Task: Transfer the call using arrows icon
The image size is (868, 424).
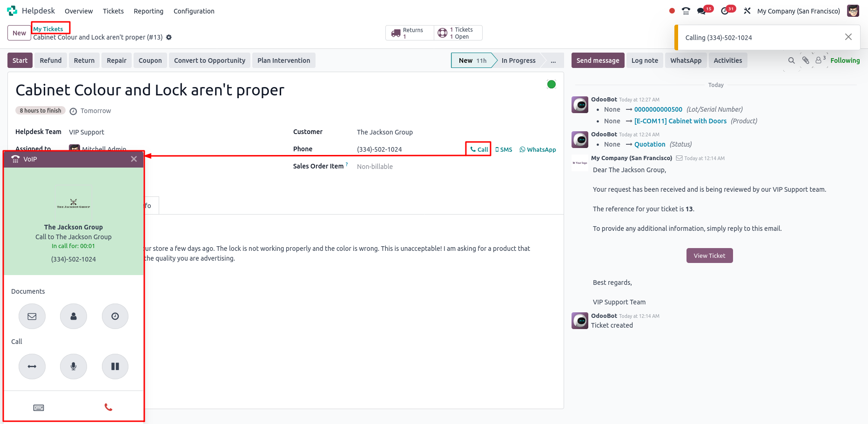Action: point(32,366)
